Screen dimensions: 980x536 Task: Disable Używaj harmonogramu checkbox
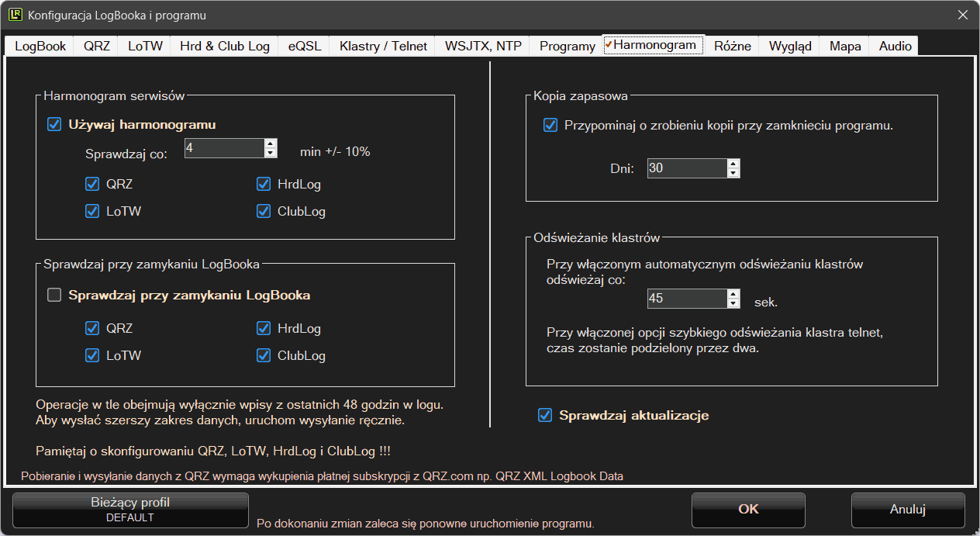[x=54, y=124]
